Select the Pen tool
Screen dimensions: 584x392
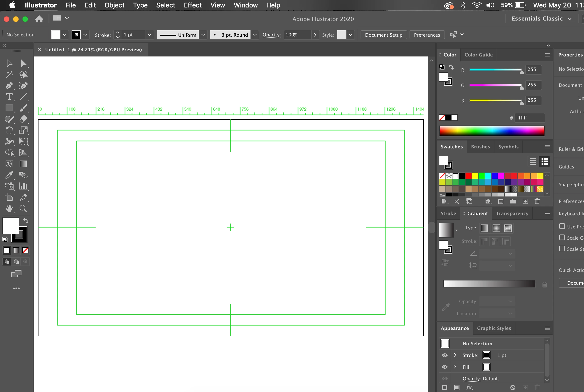tap(9, 86)
